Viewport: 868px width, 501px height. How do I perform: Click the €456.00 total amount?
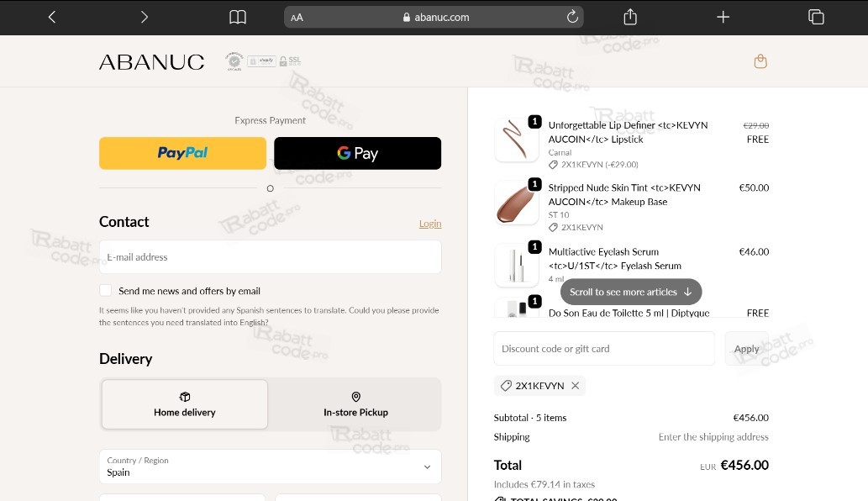coord(744,465)
